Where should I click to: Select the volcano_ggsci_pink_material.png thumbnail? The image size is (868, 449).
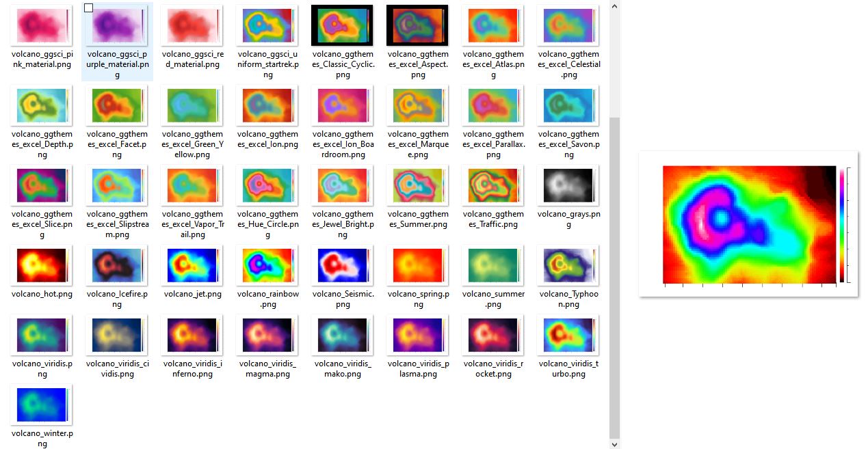42,26
